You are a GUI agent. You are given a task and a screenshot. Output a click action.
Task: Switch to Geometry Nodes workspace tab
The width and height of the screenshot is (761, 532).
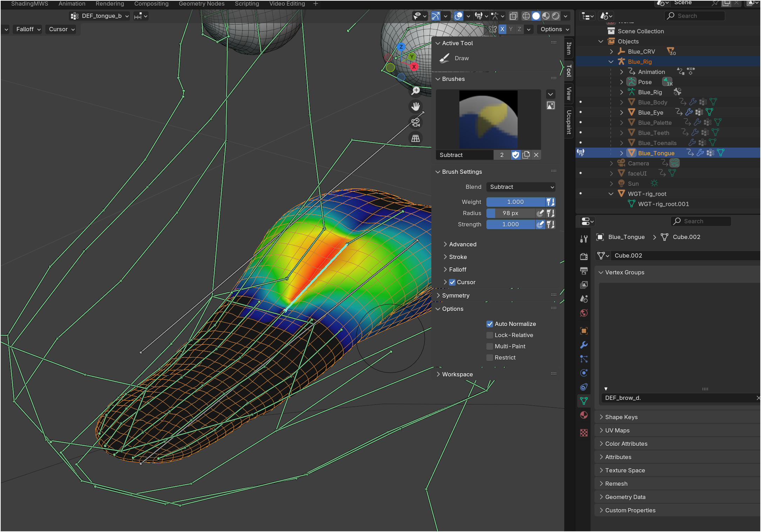(202, 4)
